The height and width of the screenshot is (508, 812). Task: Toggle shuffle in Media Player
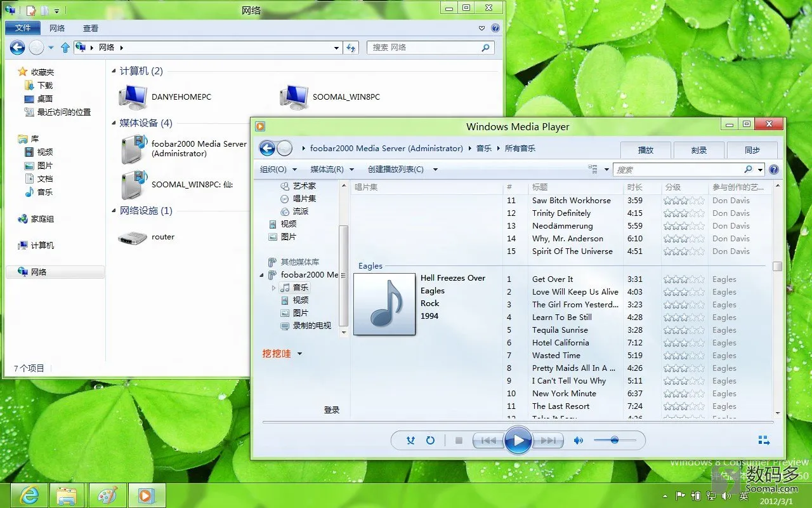[x=410, y=441]
